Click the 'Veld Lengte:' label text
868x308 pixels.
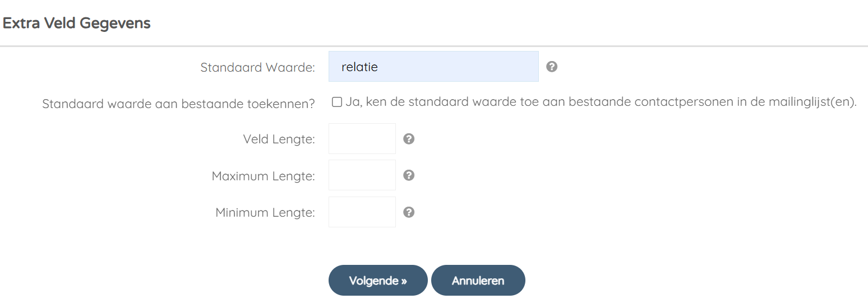[x=279, y=139]
